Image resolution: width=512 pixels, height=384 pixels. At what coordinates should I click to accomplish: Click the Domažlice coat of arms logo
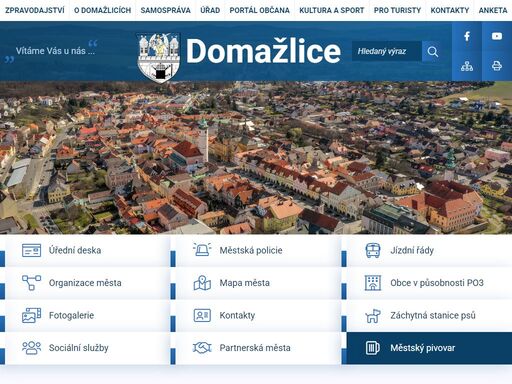coord(159,57)
